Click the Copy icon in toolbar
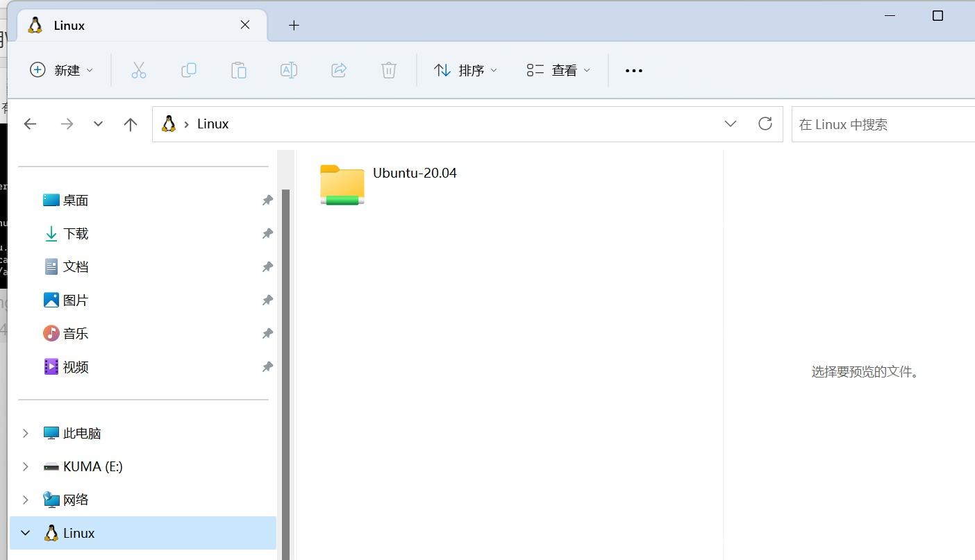Image resolution: width=975 pixels, height=560 pixels. click(x=189, y=70)
